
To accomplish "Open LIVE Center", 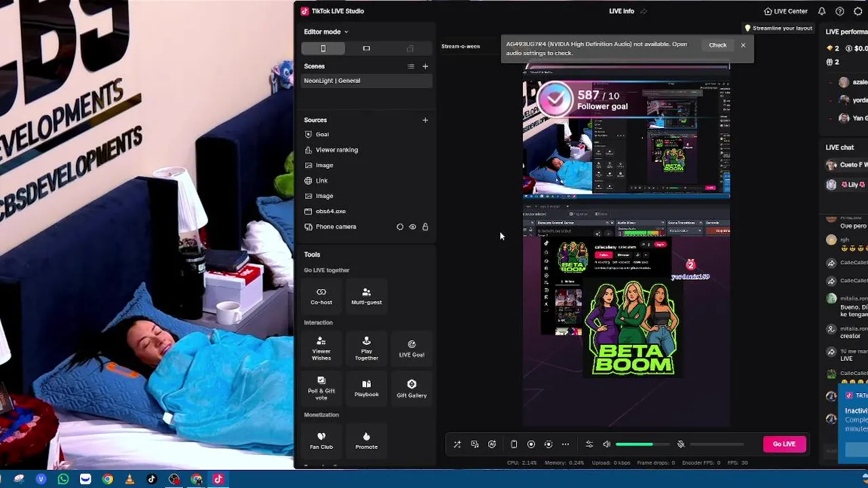I will (x=785, y=11).
